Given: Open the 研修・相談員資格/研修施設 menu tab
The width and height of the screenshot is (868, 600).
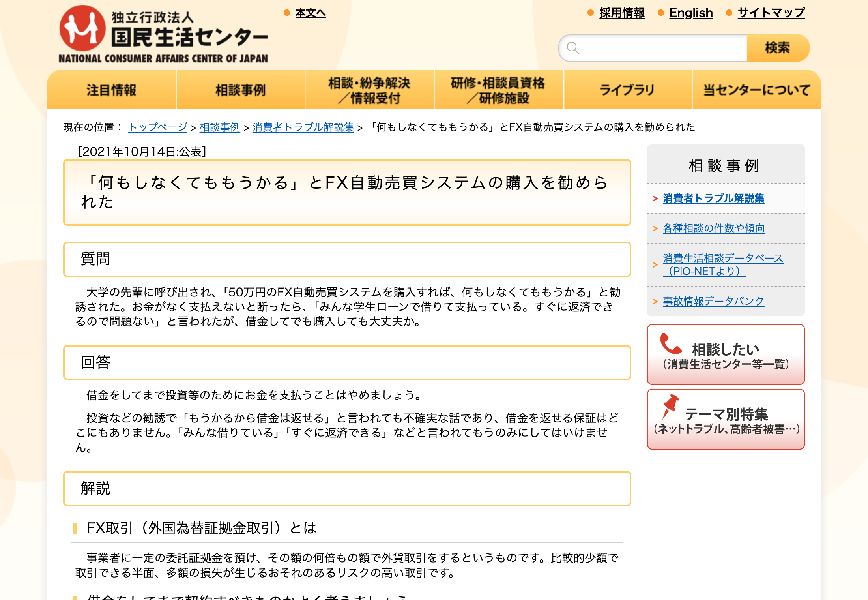Looking at the screenshot, I should 499,90.
